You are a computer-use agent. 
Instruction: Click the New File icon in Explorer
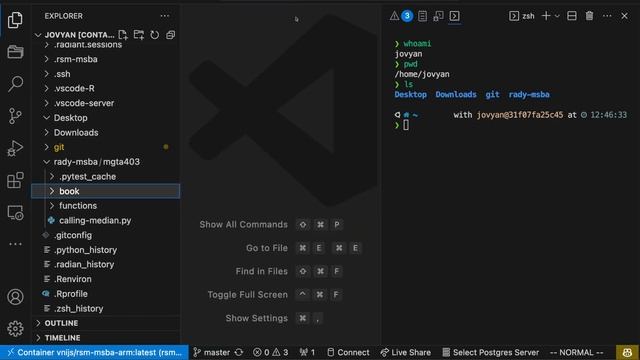click(122, 35)
